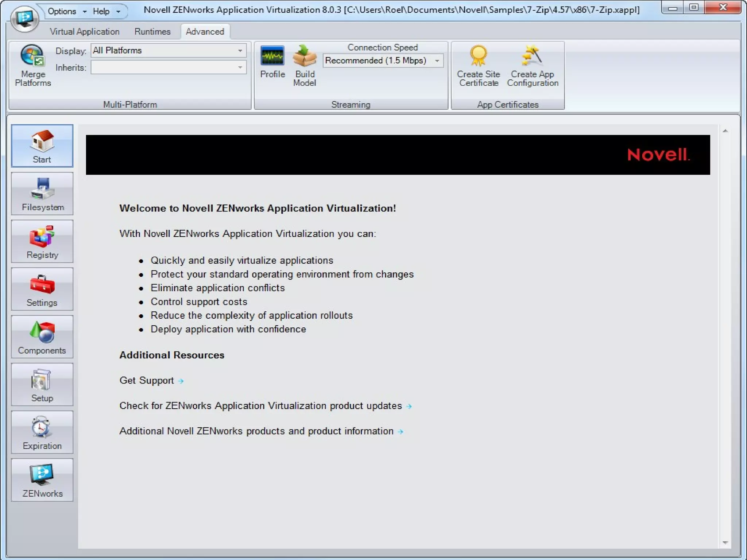Click the round application menu orb
747x560 pixels.
pyautogui.click(x=24, y=18)
